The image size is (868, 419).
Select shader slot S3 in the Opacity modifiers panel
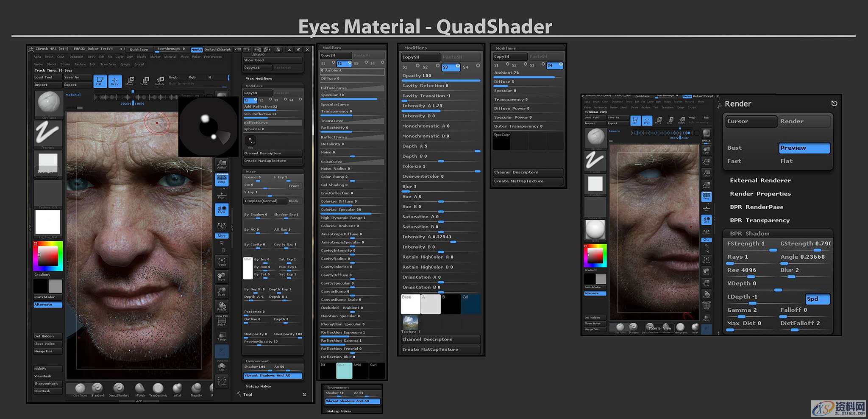[451, 67]
